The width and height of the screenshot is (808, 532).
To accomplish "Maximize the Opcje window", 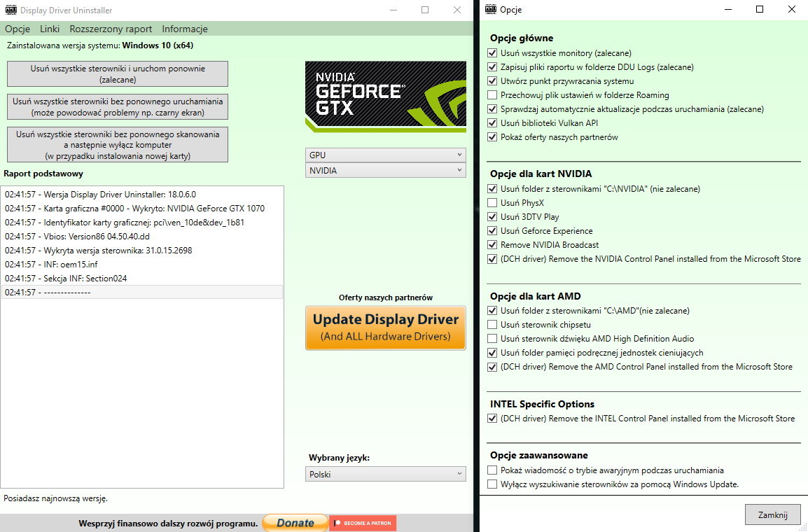I will pyautogui.click(x=760, y=10).
